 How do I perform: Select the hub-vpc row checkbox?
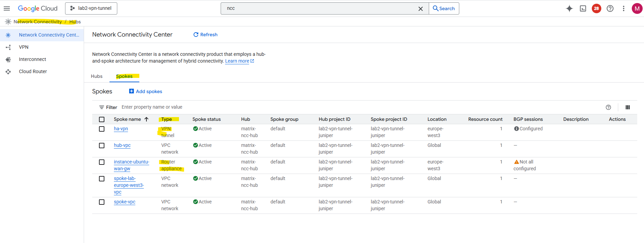point(102,146)
